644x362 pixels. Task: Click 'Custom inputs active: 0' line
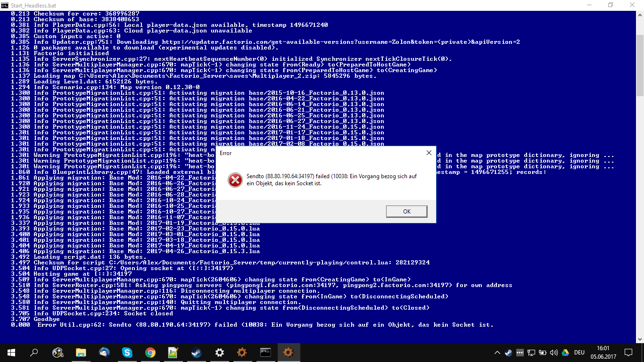point(66,36)
